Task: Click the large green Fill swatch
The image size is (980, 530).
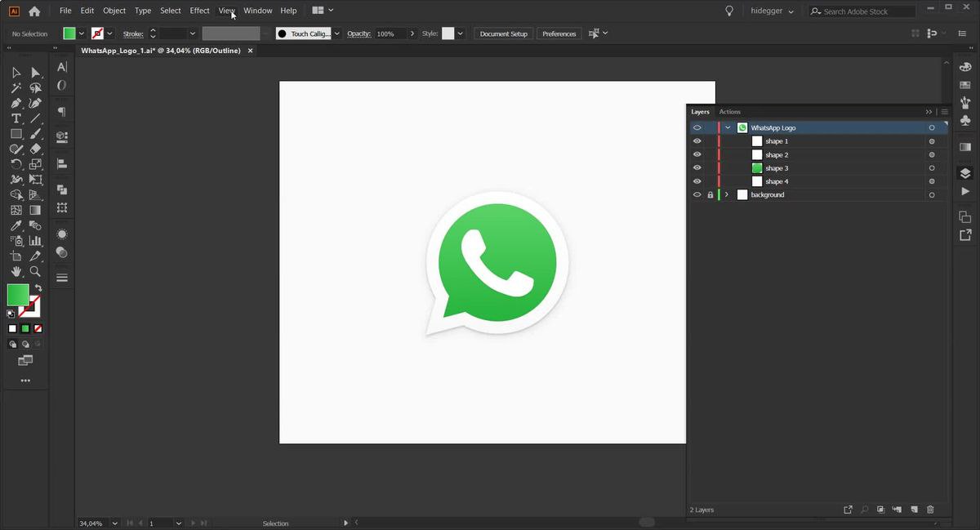Action: coord(18,295)
